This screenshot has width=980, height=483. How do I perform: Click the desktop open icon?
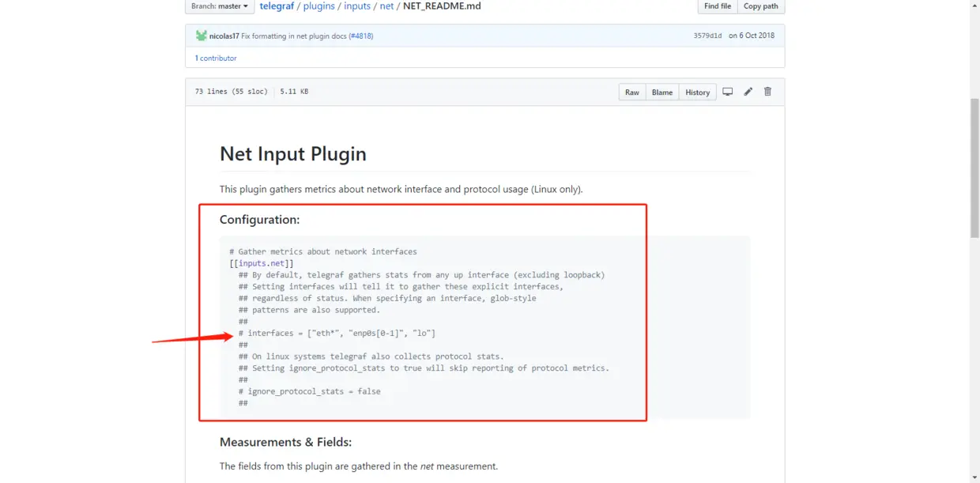click(728, 92)
